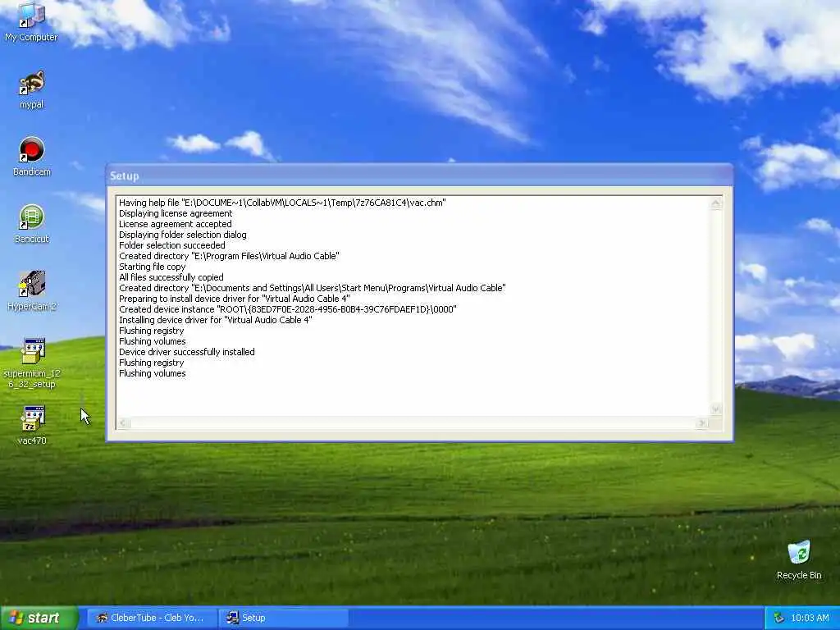Select the supermium_126_32_setup installer icon

(x=32, y=363)
